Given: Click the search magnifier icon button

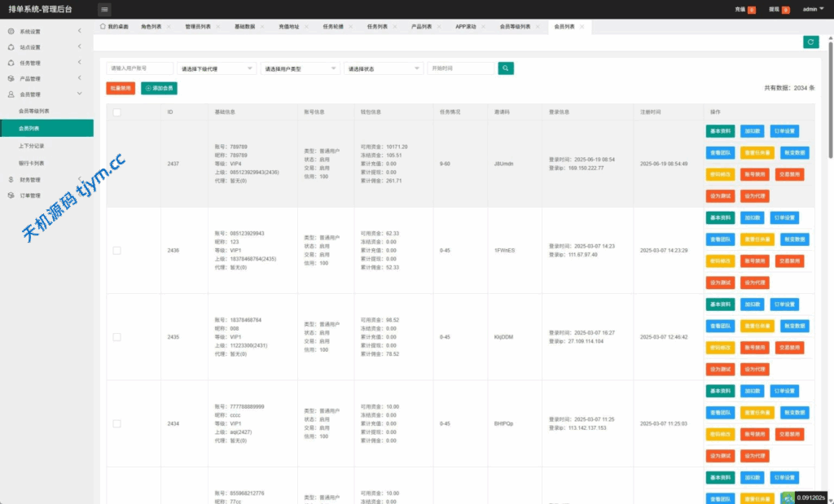Looking at the screenshot, I should coord(506,69).
